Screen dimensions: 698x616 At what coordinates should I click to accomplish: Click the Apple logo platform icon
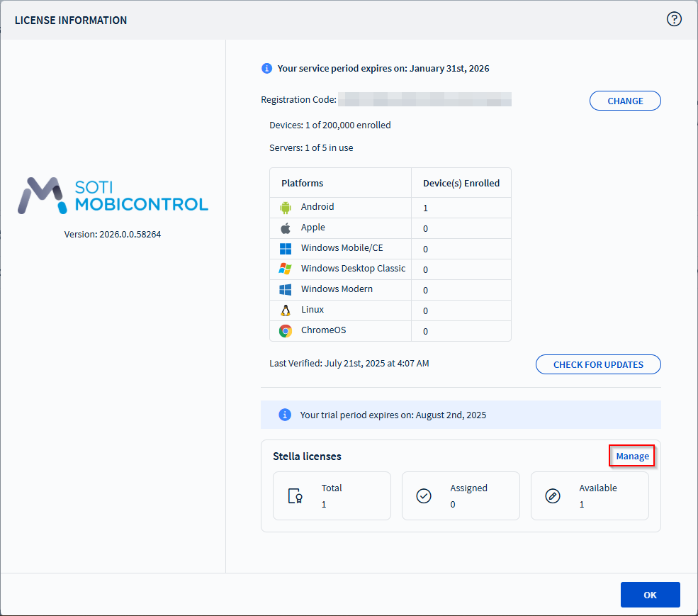point(286,228)
